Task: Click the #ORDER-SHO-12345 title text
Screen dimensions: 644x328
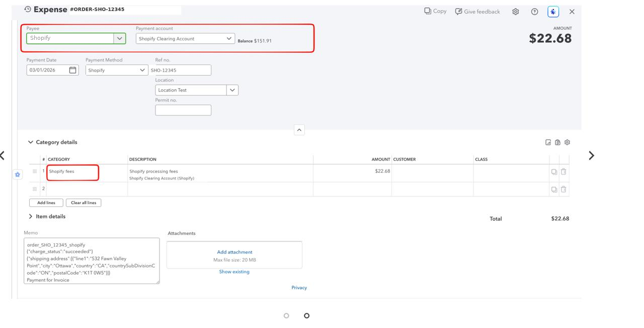Action: point(97,9)
